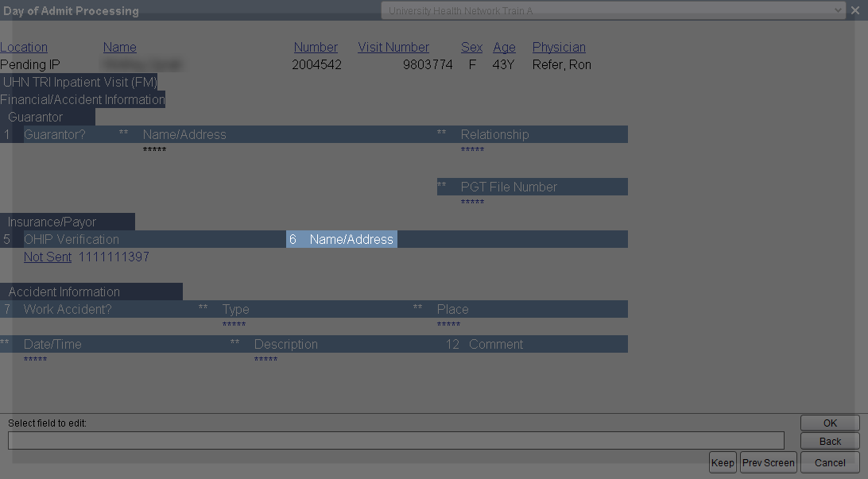Click the Number column header link
This screenshot has width=868, height=479.
(316, 48)
